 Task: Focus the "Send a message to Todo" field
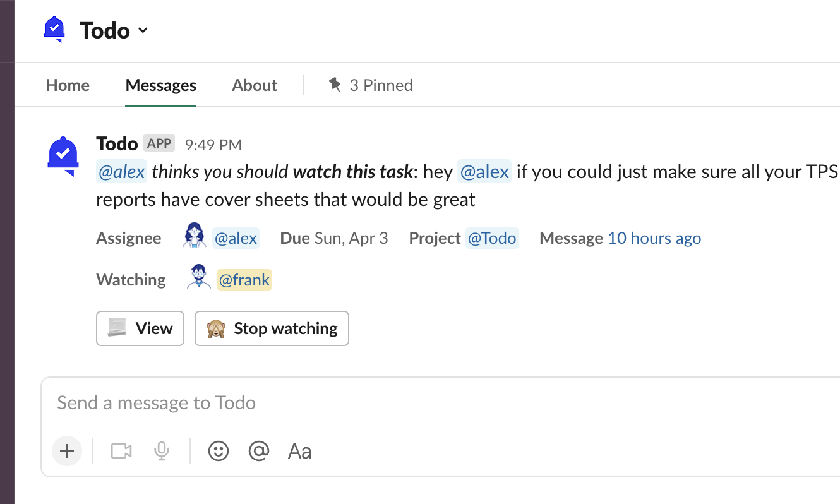379,403
